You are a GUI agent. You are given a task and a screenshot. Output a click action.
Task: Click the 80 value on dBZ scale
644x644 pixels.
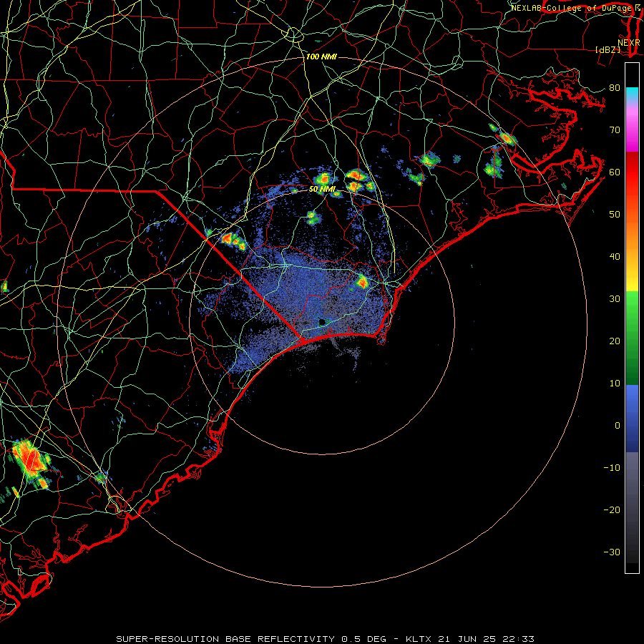tap(615, 88)
